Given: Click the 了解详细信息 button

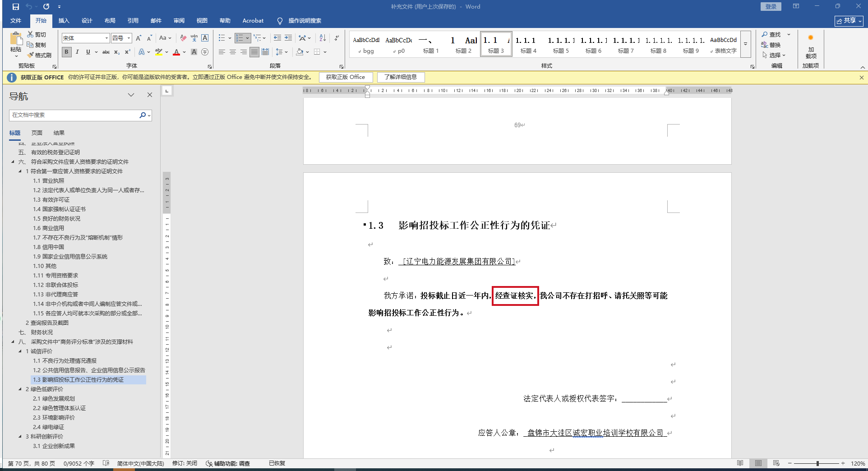Looking at the screenshot, I should (x=401, y=77).
